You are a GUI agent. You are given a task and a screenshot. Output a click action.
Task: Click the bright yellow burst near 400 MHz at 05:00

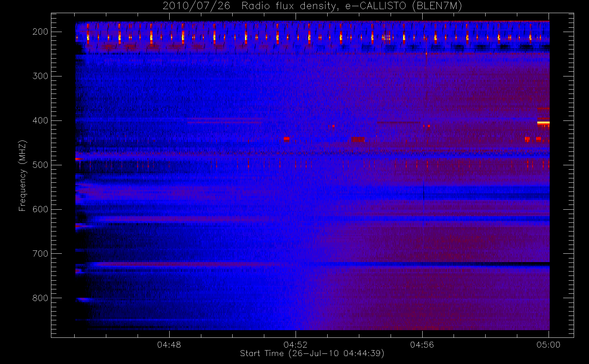coord(543,123)
